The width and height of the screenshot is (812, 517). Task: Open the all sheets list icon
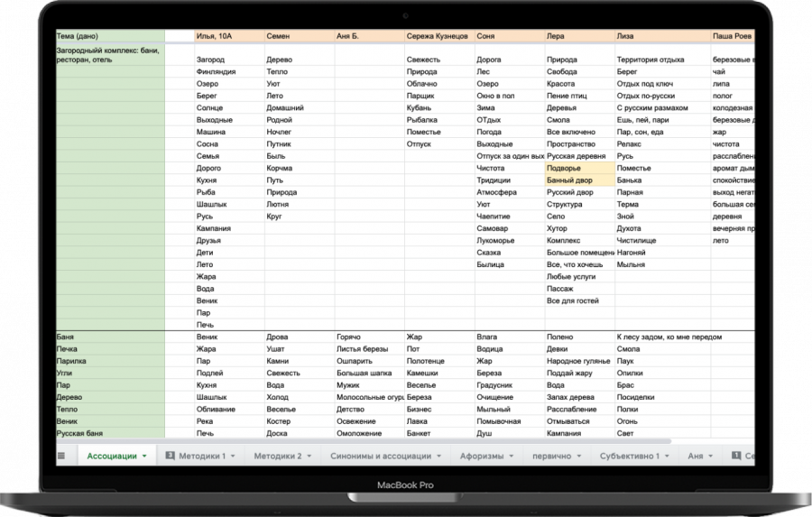61,456
